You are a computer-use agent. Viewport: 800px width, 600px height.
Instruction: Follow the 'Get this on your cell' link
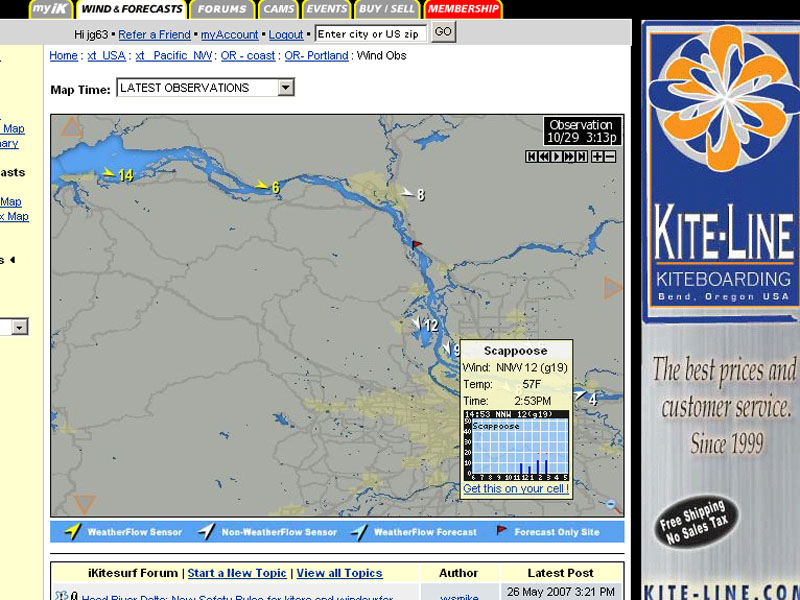(516, 489)
